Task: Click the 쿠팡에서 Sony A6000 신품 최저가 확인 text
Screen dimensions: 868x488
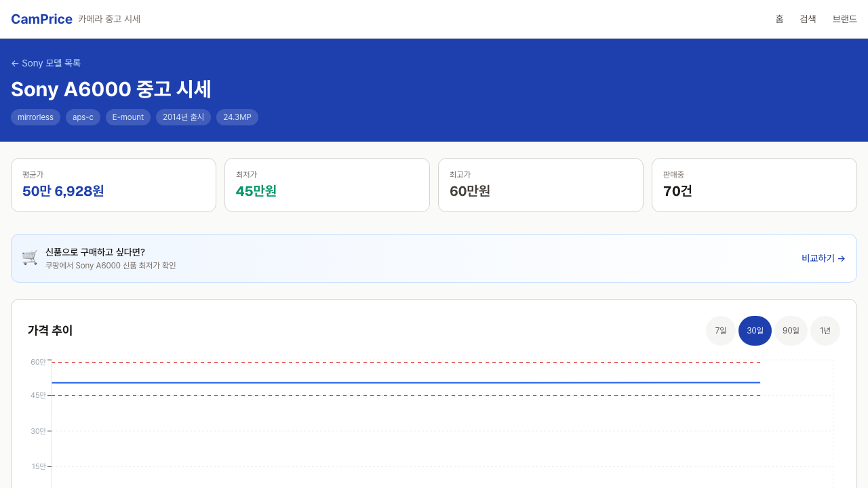Action: [111, 266]
